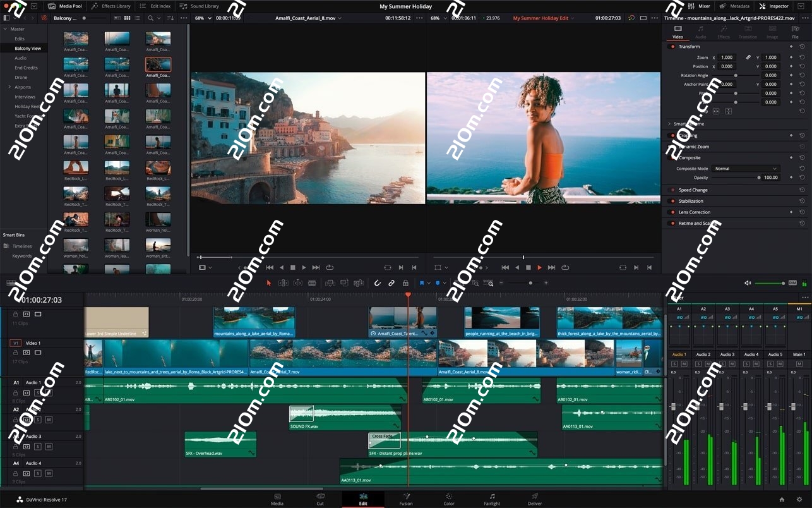812x508 pixels.
Task: Click the Insert Clip icon
Action: pos(330,283)
